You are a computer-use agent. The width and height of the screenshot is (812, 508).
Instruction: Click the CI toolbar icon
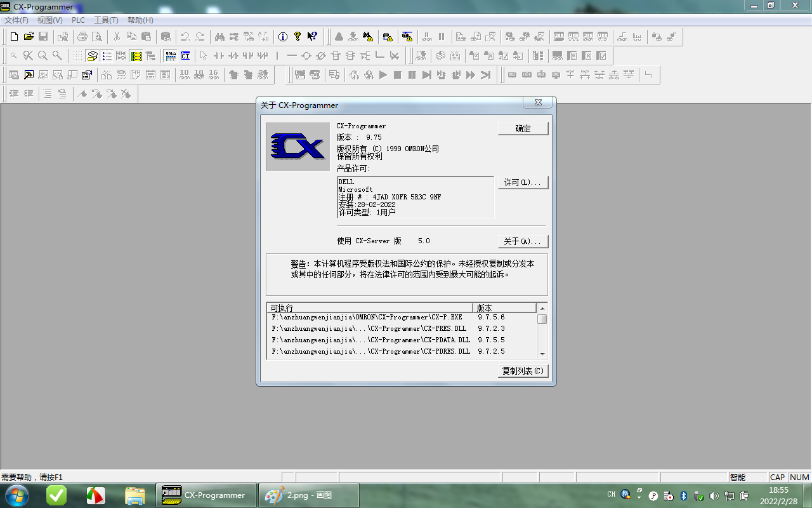click(185, 56)
